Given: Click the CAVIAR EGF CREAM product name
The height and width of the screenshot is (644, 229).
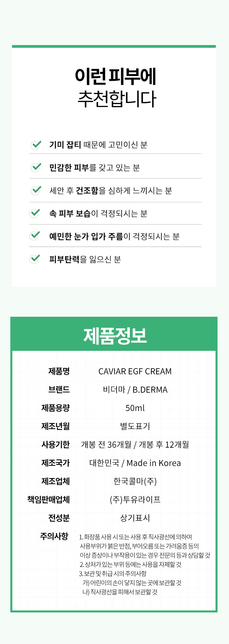Looking at the screenshot, I should (x=135, y=371).
